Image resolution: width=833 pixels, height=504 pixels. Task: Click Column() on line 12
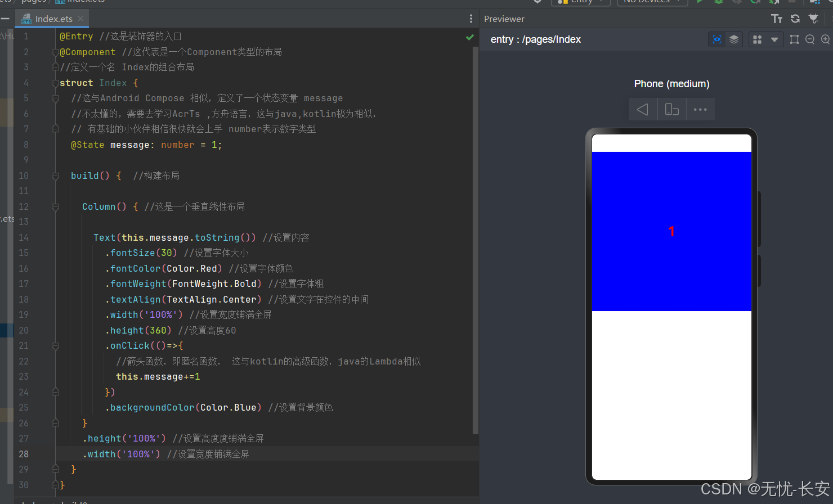(105, 206)
